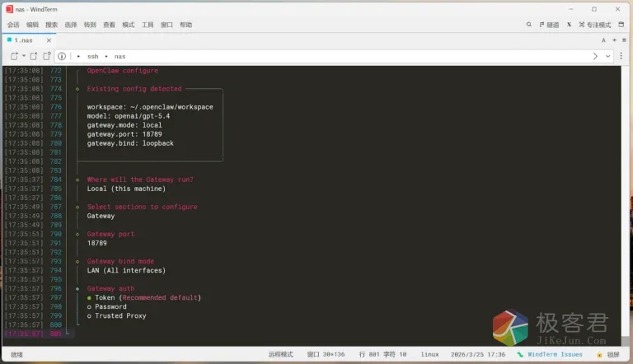Click the X icon in top toolbar
This screenshot has height=364, width=633.
point(569,25)
